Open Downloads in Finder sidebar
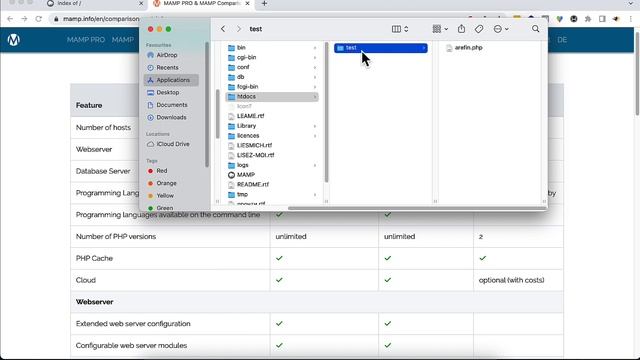The width and height of the screenshot is (640, 360). [x=171, y=117]
